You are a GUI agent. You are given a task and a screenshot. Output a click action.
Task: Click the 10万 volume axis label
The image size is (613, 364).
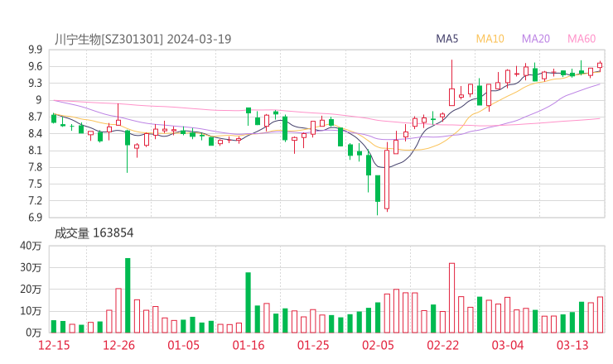(x=31, y=311)
